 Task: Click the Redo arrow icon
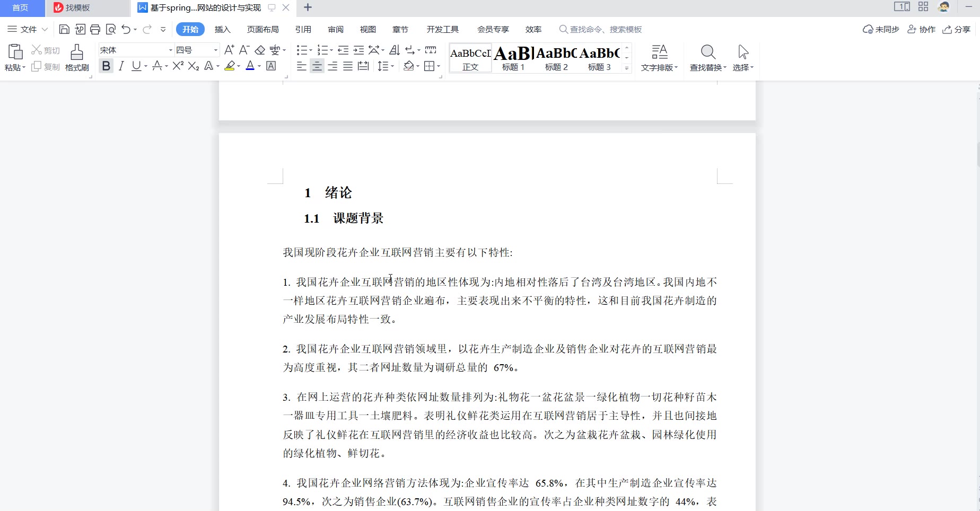click(x=147, y=29)
